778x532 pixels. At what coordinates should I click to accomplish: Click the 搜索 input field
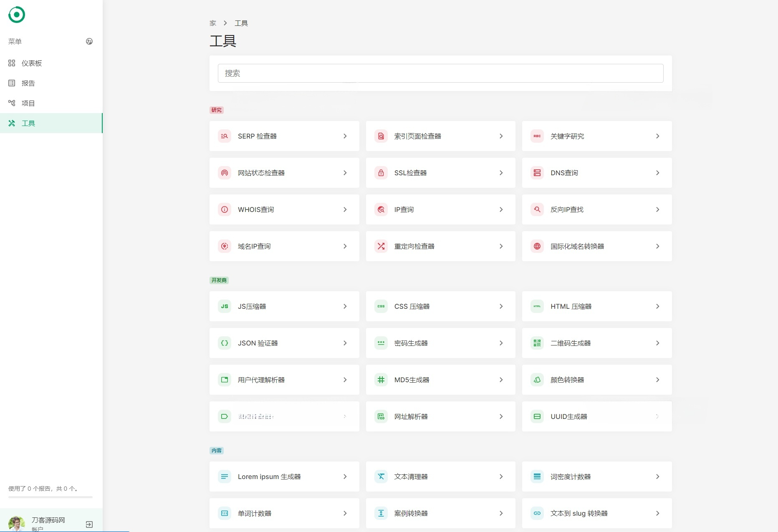[x=440, y=73]
